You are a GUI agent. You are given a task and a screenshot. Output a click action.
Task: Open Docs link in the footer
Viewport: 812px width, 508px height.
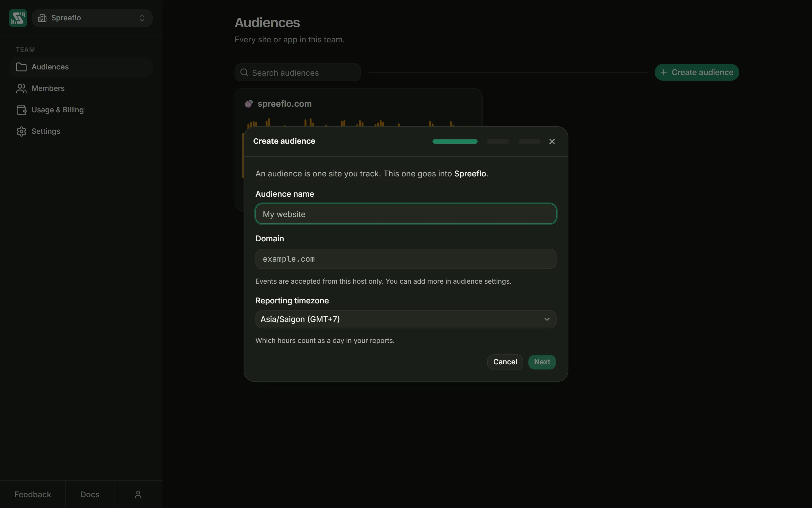(90, 494)
